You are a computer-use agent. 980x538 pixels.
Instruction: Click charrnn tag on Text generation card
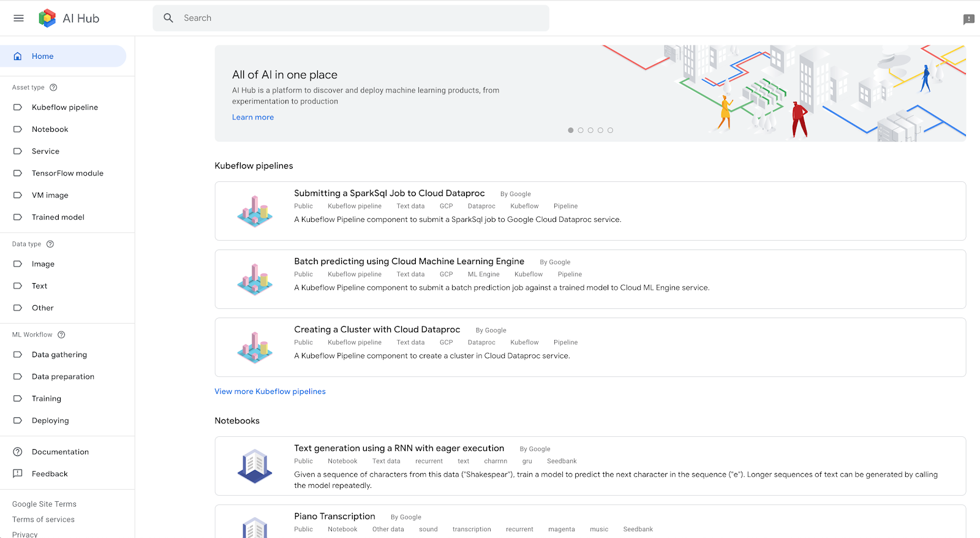496,461
